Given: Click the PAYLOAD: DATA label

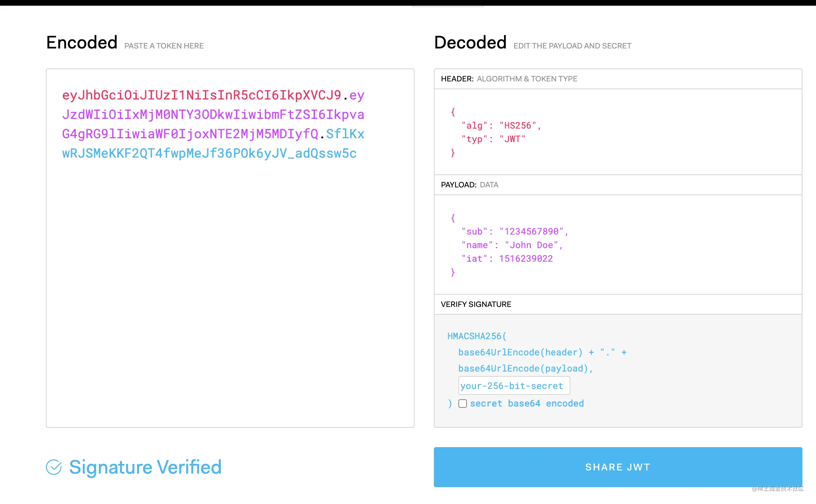Looking at the screenshot, I should tap(469, 185).
